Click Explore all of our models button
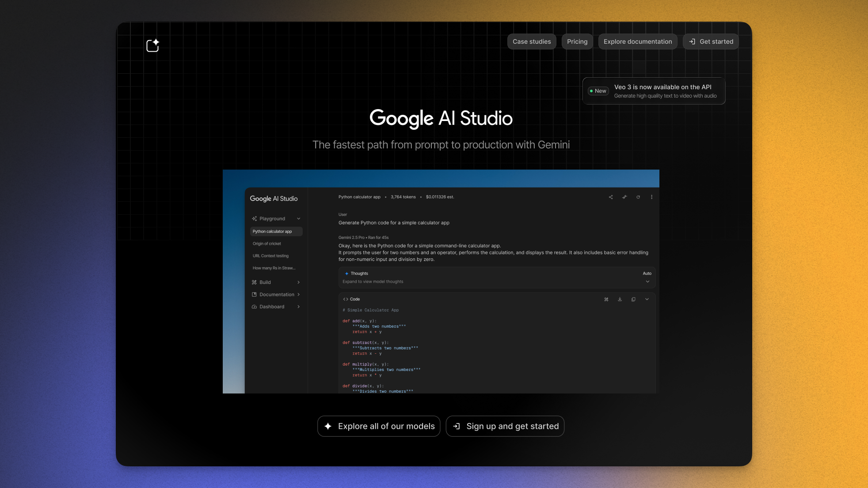 379,426
